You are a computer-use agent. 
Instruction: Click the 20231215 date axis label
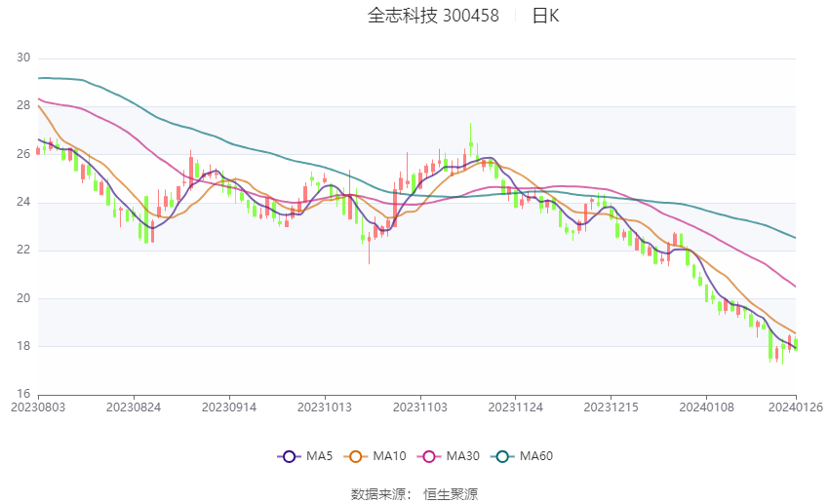pos(611,407)
